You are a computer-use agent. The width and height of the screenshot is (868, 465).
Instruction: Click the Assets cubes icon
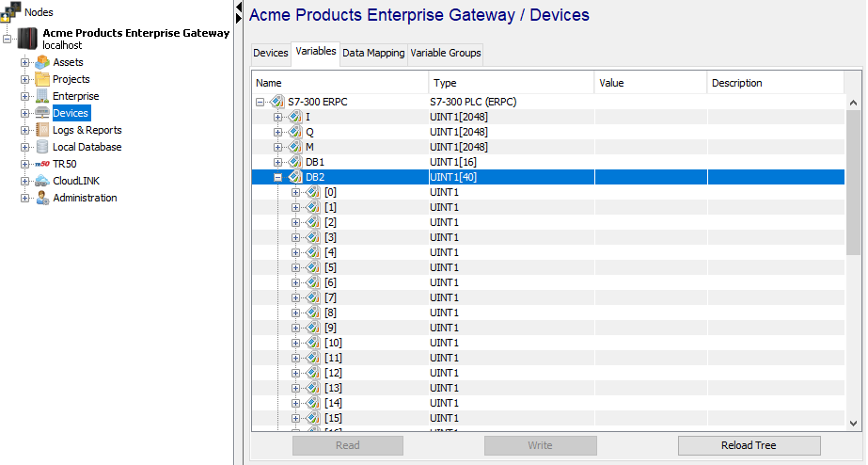(x=42, y=62)
